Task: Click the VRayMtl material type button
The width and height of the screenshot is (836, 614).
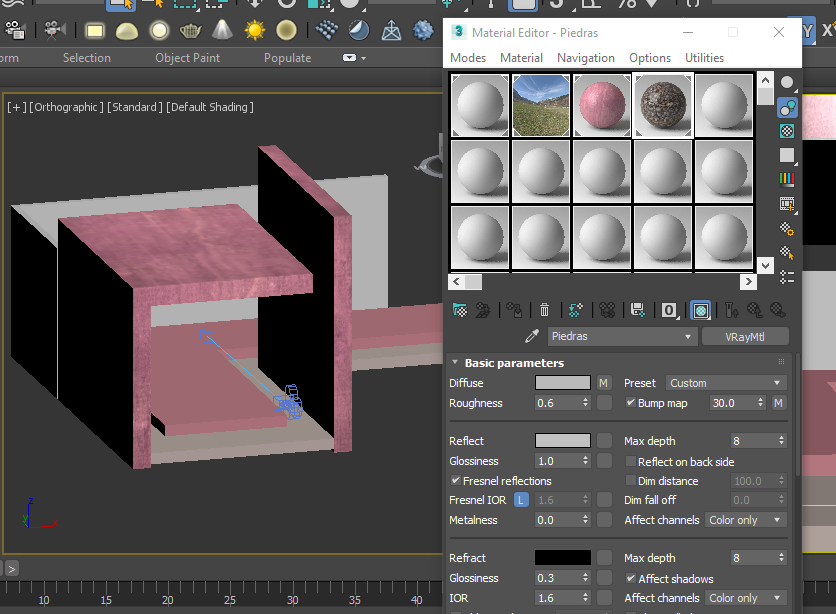Action: [745, 336]
